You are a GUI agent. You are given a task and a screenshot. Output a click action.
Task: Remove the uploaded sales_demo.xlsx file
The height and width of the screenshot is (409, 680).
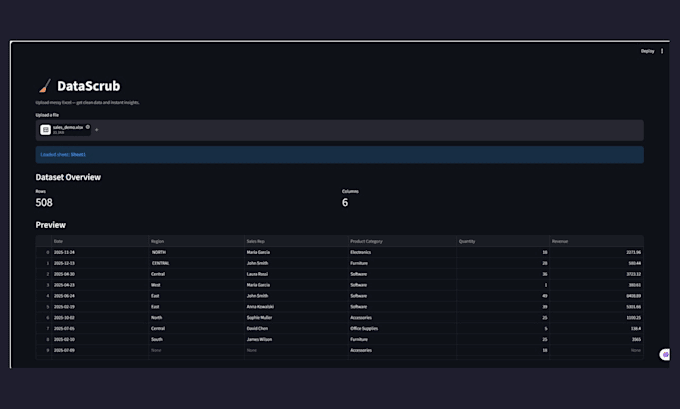pyautogui.click(x=88, y=127)
